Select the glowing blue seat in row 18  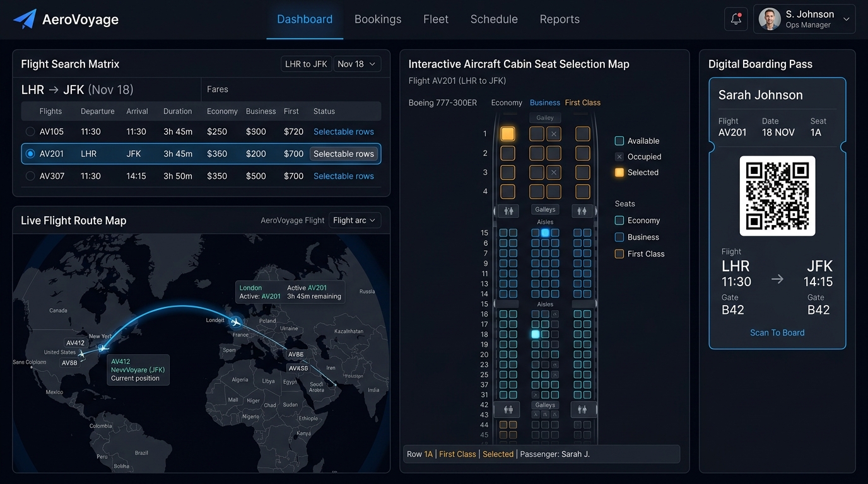pos(536,334)
